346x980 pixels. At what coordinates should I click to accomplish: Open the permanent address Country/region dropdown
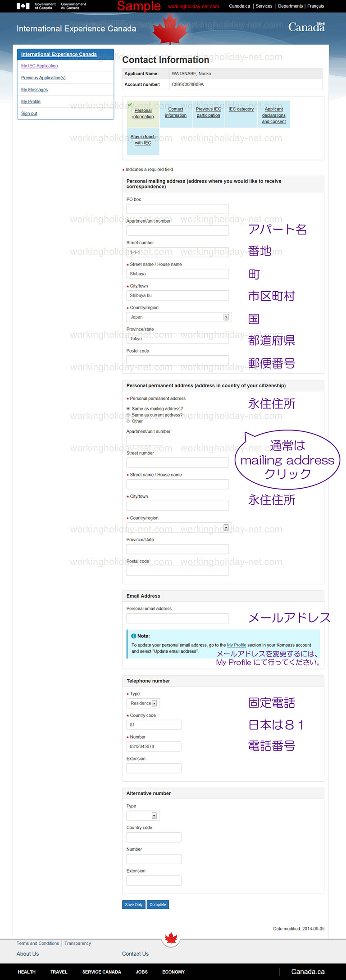179,527
